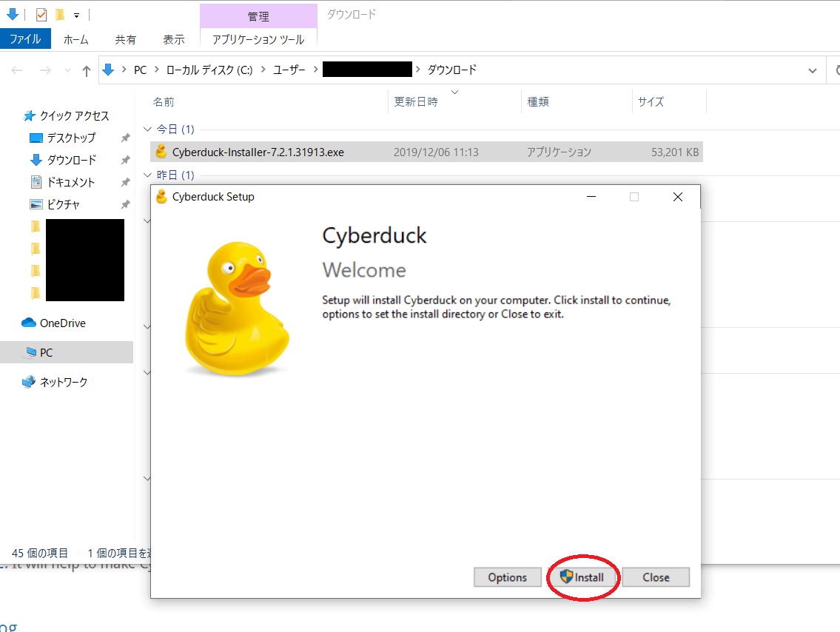Click the Explorer back navigation arrow
The image size is (840, 632).
click(17, 70)
